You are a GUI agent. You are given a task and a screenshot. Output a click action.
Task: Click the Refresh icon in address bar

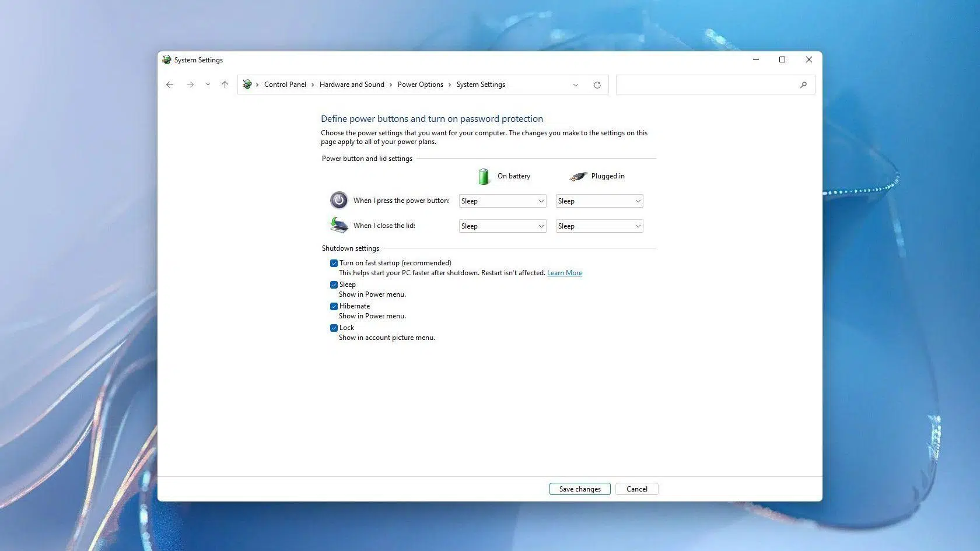click(x=597, y=85)
